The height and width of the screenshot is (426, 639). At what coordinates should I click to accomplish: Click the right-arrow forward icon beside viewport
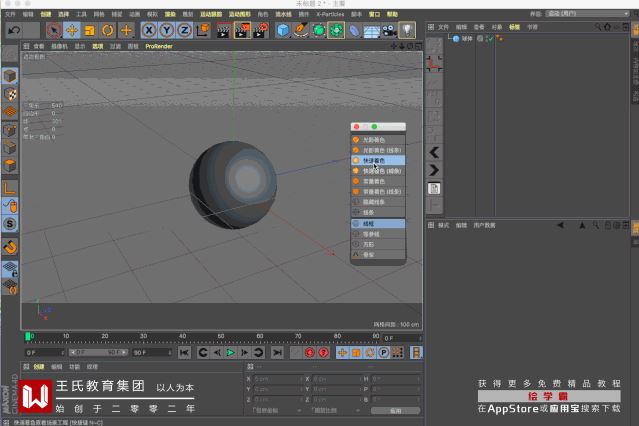pos(434,170)
